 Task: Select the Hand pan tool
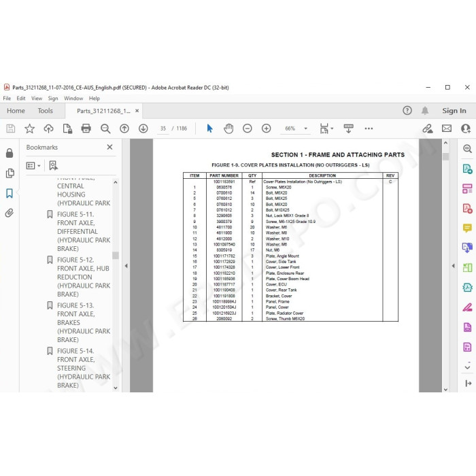click(228, 129)
